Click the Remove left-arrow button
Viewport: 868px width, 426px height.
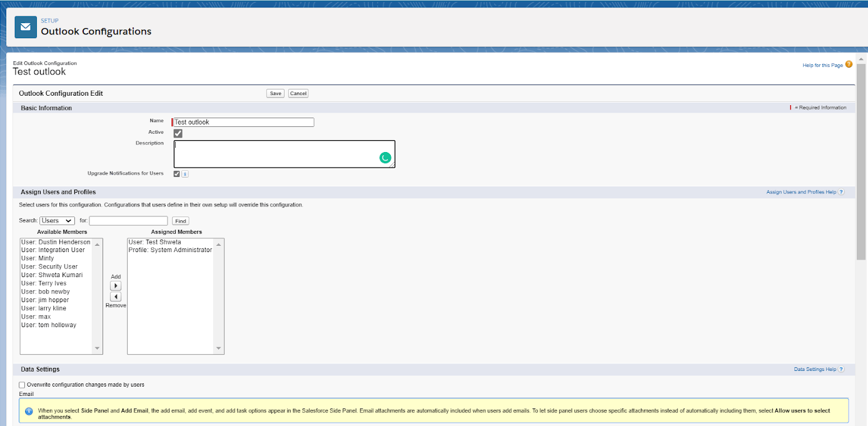pyautogui.click(x=116, y=297)
